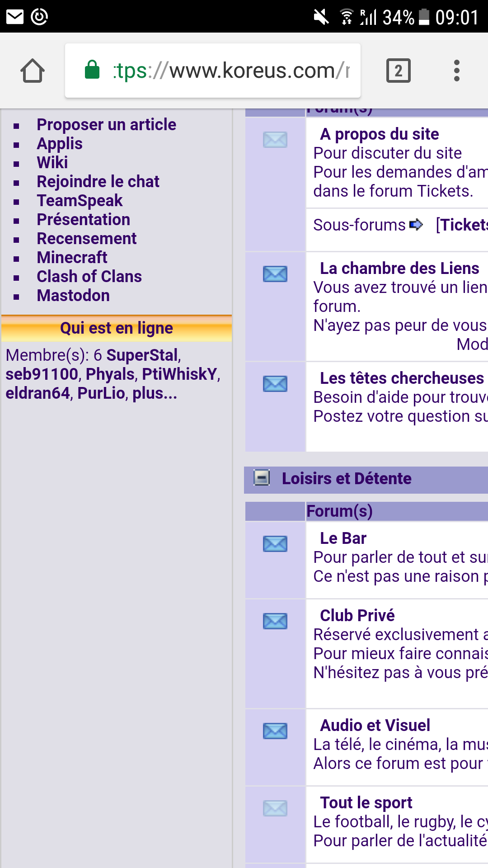Expand the online members list via plus...

coord(155,393)
